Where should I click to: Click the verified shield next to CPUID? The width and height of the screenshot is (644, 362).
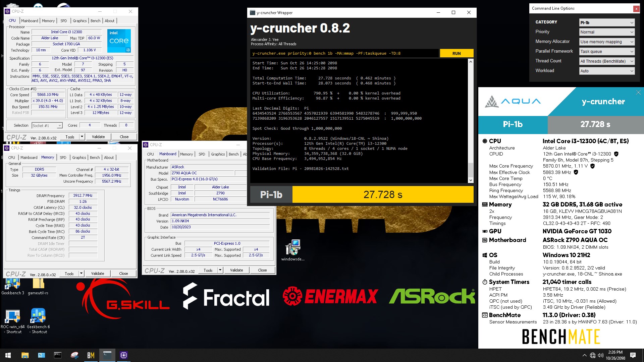pyautogui.click(x=616, y=154)
